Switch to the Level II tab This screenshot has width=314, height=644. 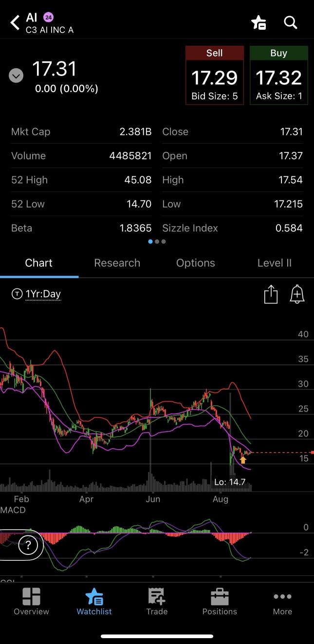(x=274, y=263)
